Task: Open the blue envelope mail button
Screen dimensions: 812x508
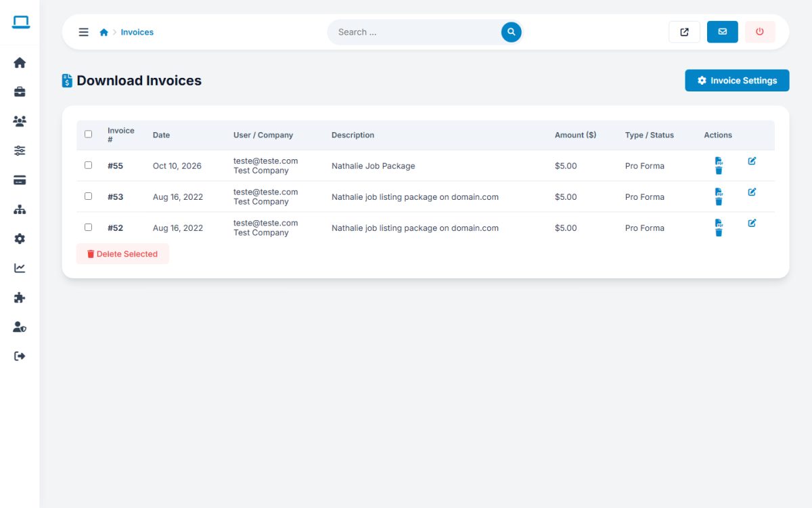Action: coord(723,32)
